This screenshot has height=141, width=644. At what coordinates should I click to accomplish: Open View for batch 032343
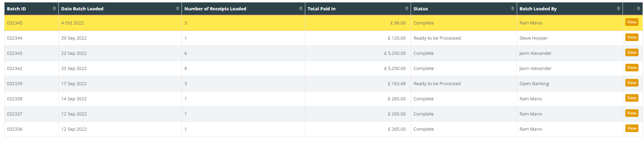pos(632,52)
